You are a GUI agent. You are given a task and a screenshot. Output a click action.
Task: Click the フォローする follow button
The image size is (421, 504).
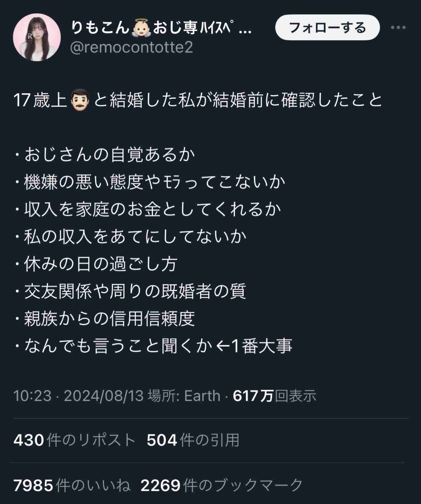[328, 27]
